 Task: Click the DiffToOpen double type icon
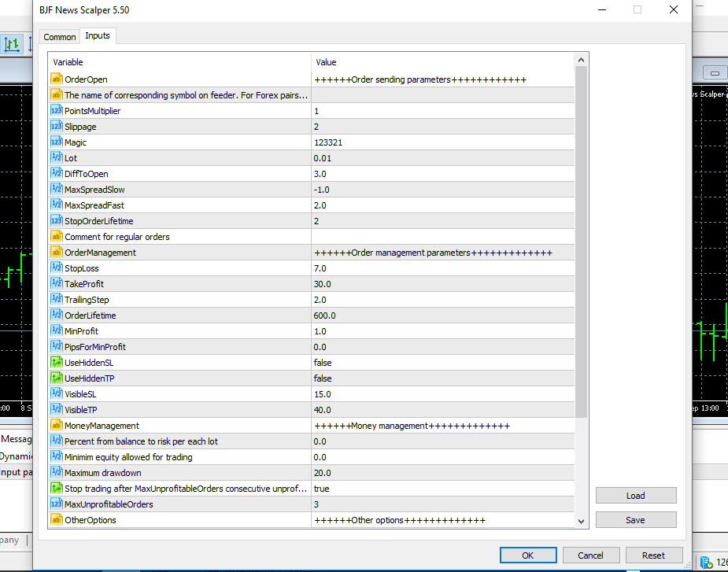pyautogui.click(x=56, y=174)
